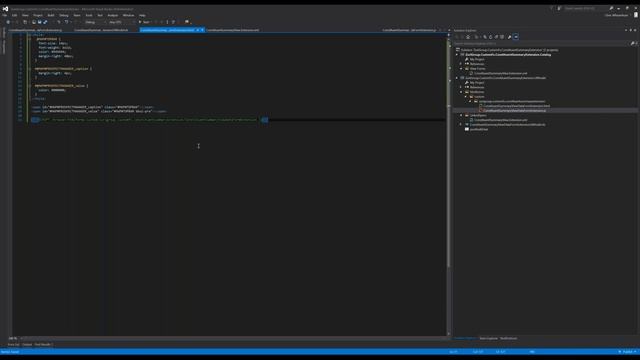Click the Refresh icon in Solution Explorer toolbar
The height and width of the screenshot is (360, 640).
(491, 37)
